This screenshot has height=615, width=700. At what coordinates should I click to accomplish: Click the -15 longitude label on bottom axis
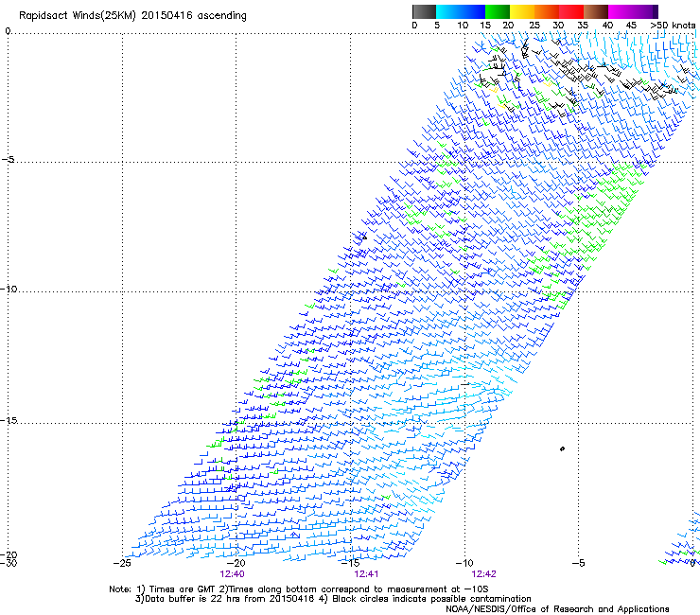[x=350, y=563]
